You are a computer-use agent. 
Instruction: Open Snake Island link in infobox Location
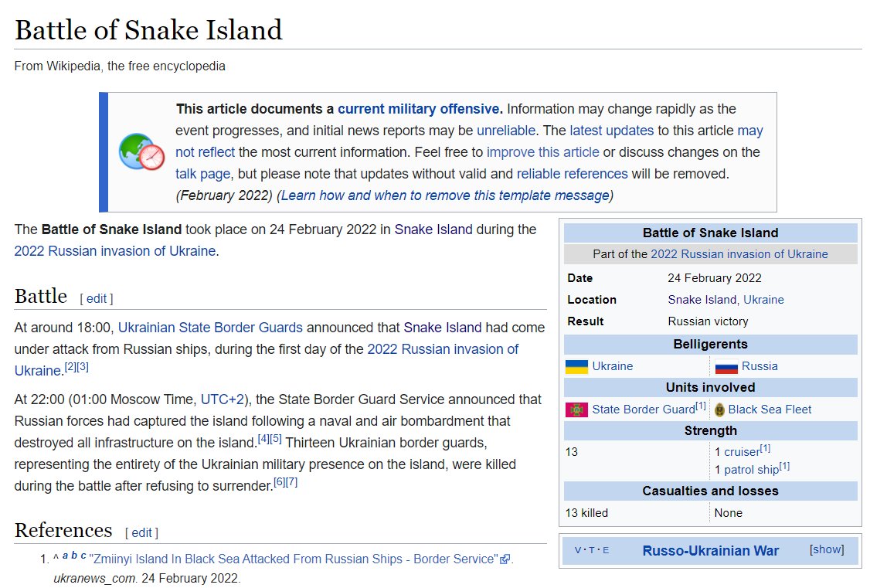pos(702,300)
